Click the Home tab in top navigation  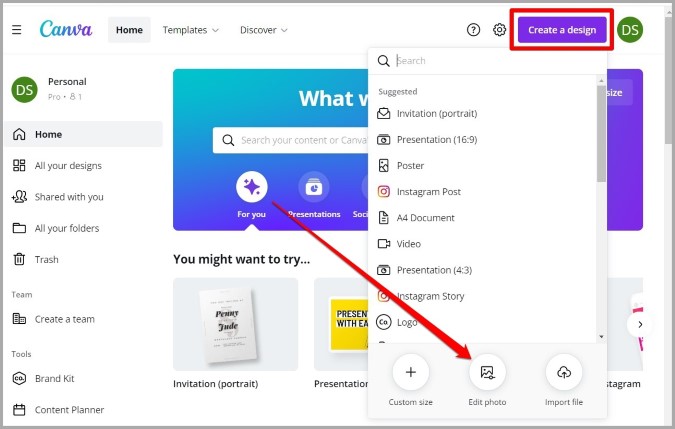[129, 30]
